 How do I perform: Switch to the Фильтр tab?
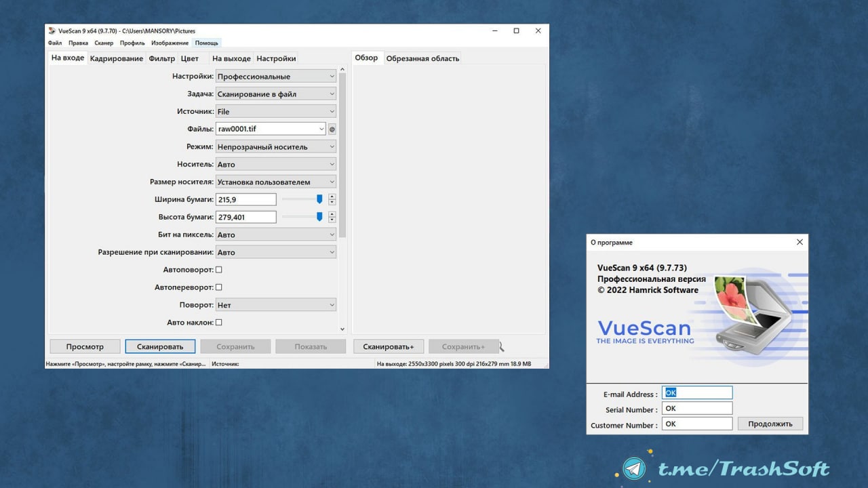point(162,58)
